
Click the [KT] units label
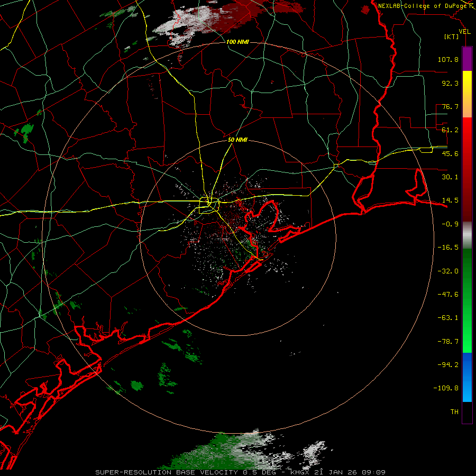pyautogui.click(x=452, y=36)
